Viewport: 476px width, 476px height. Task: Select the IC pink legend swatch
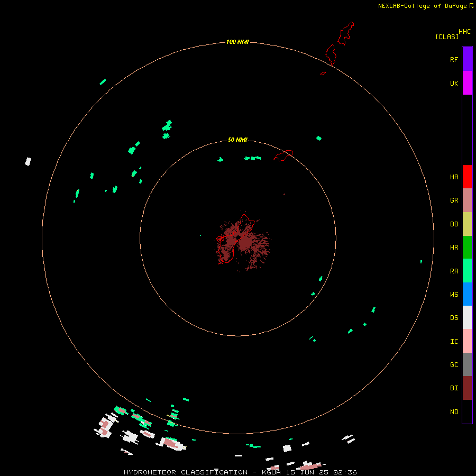point(467,341)
